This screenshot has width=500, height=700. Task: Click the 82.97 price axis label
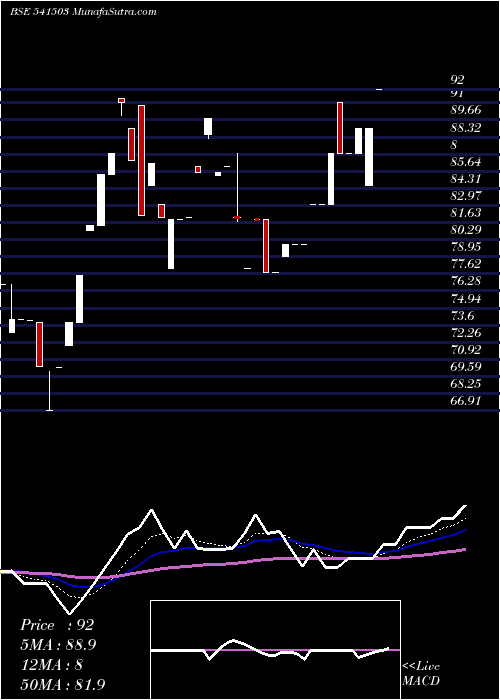coord(466,196)
